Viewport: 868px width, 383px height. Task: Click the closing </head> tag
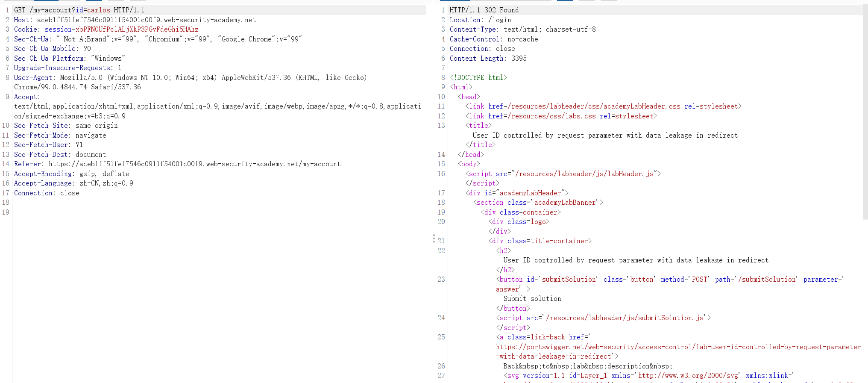click(x=471, y=154)
